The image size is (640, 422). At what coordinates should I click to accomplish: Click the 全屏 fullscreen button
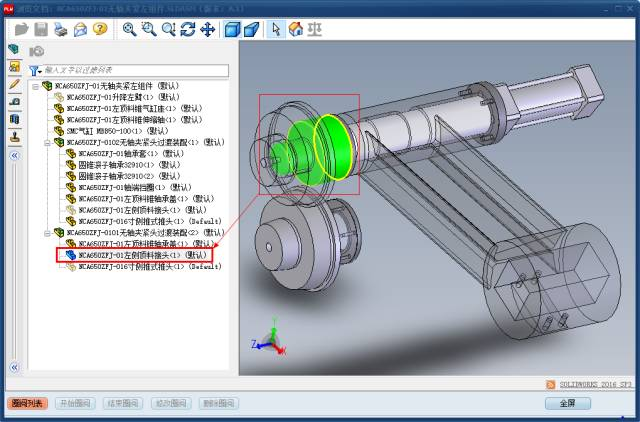568,403
